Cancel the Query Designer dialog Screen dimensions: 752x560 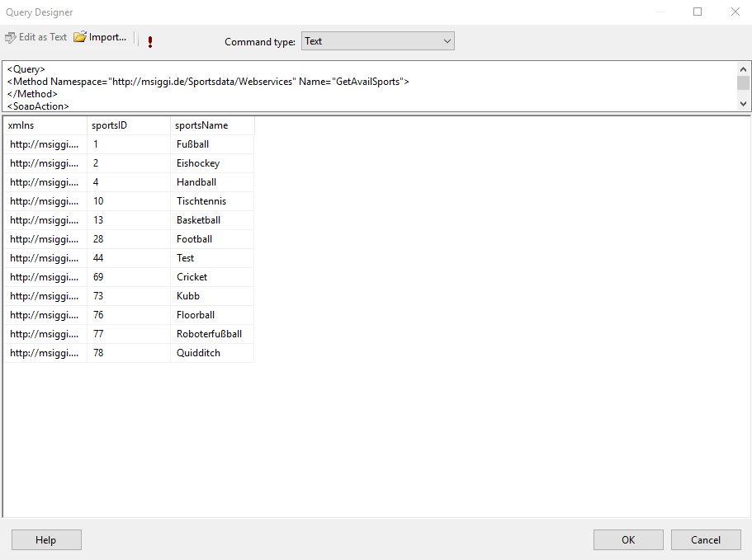pos(706,539)
